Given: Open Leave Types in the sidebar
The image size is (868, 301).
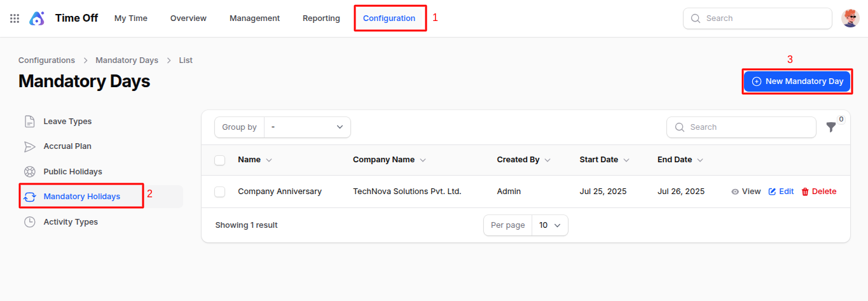Looking at the screenshot, I should click(x=67, y=122).
